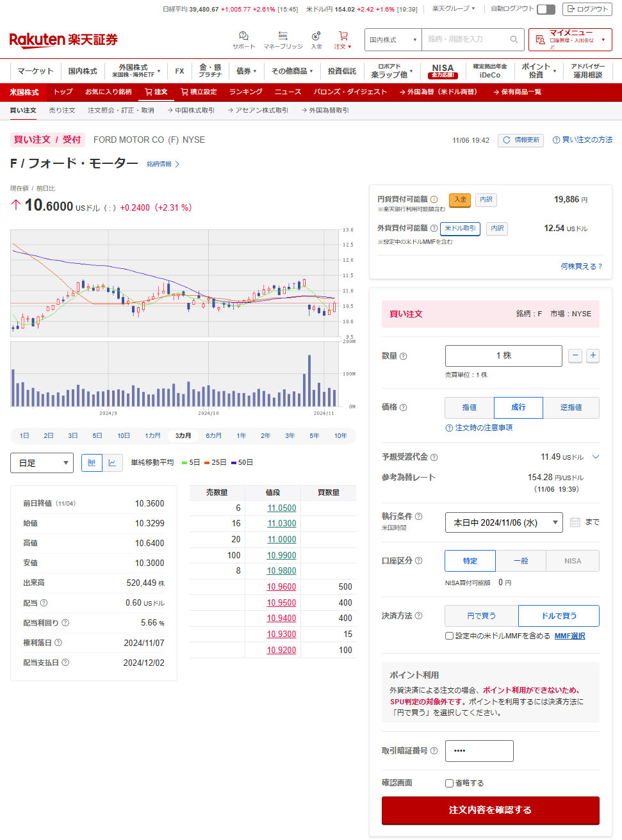Open the execution date calendar icon
The image size is (622, 840).
click(x=575, y=522)
